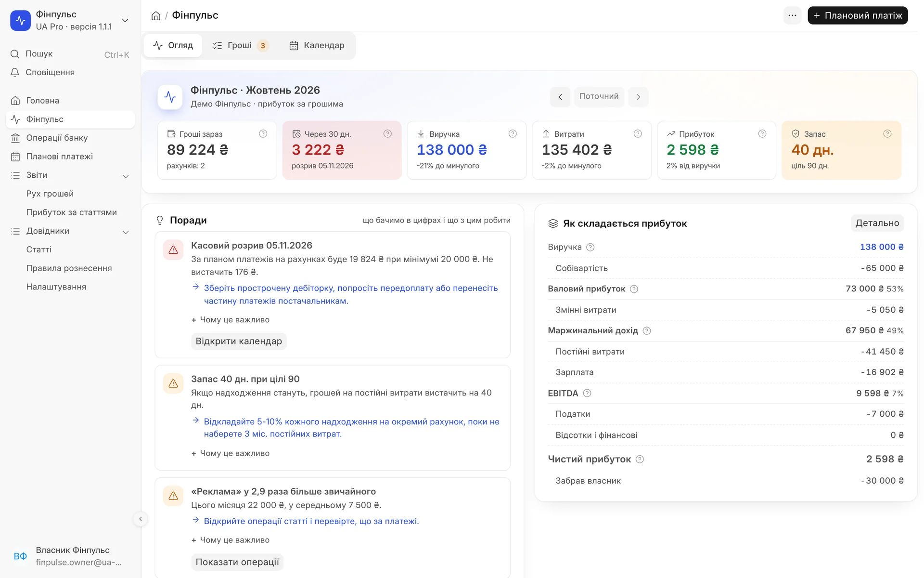Expand 'Чому це важливо' under Запас advice
Screen dimensions: 924x578
click(231, 453)
